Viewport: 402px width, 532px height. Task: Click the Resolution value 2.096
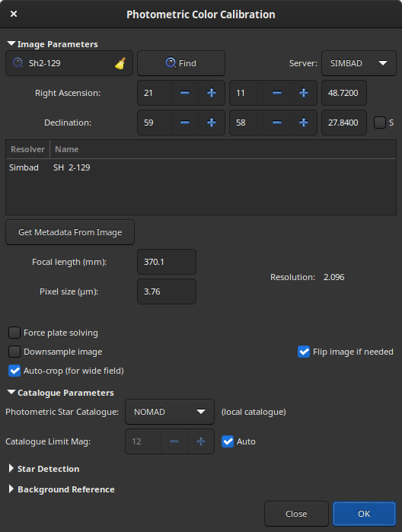(x=334, y=277)
